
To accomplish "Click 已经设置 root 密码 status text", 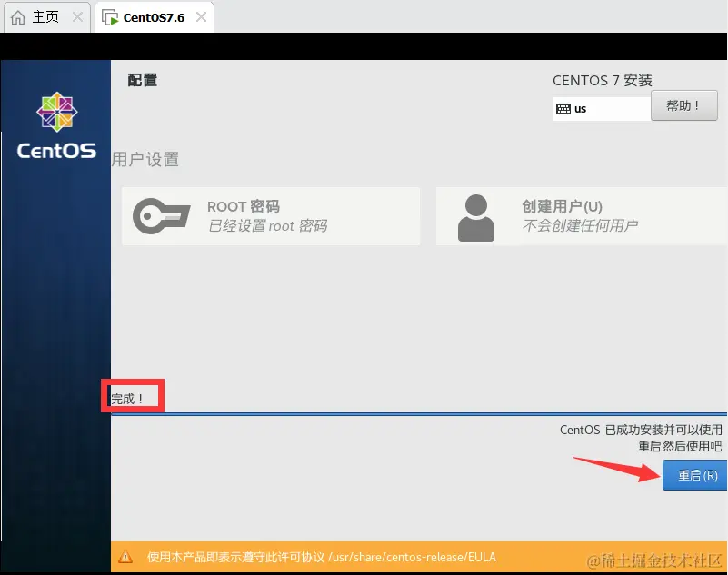I will (268, 226).
